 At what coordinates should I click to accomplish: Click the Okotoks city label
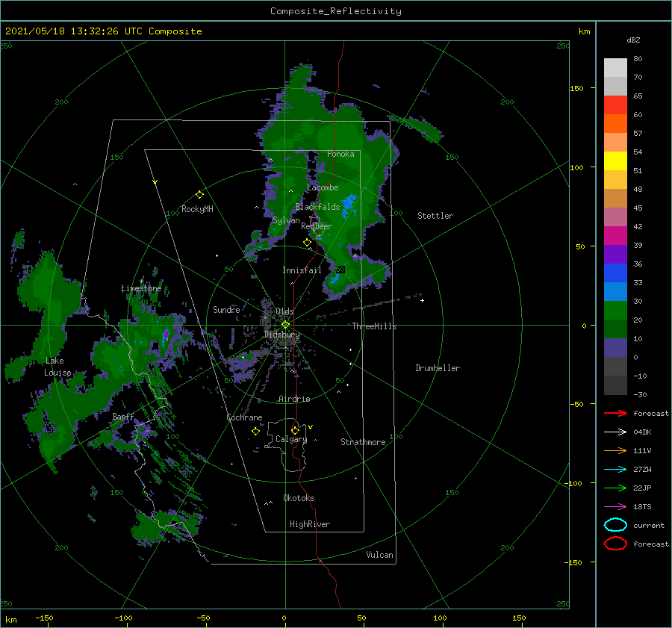(299, 498)
